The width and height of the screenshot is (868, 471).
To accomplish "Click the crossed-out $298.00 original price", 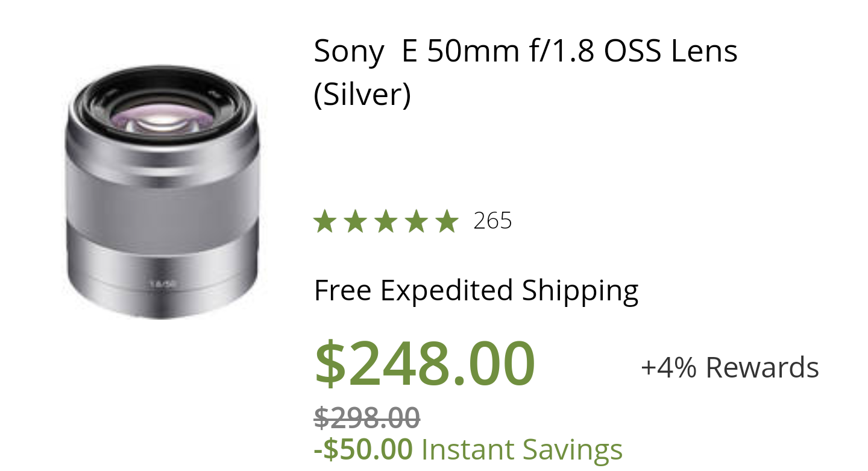I will (367, 417).
